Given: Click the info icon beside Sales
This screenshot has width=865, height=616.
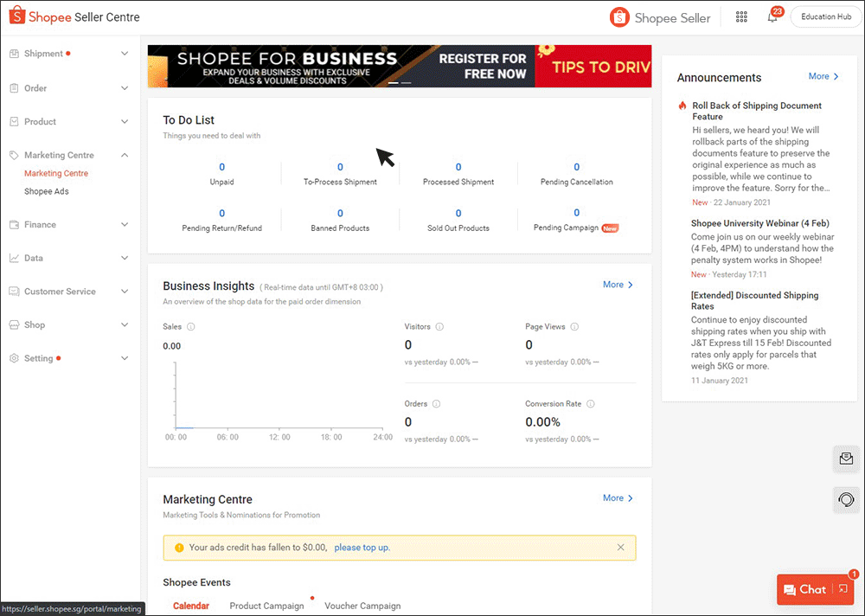Looking at the screenshot, I should pyautogui.click(x=191, y=327).
